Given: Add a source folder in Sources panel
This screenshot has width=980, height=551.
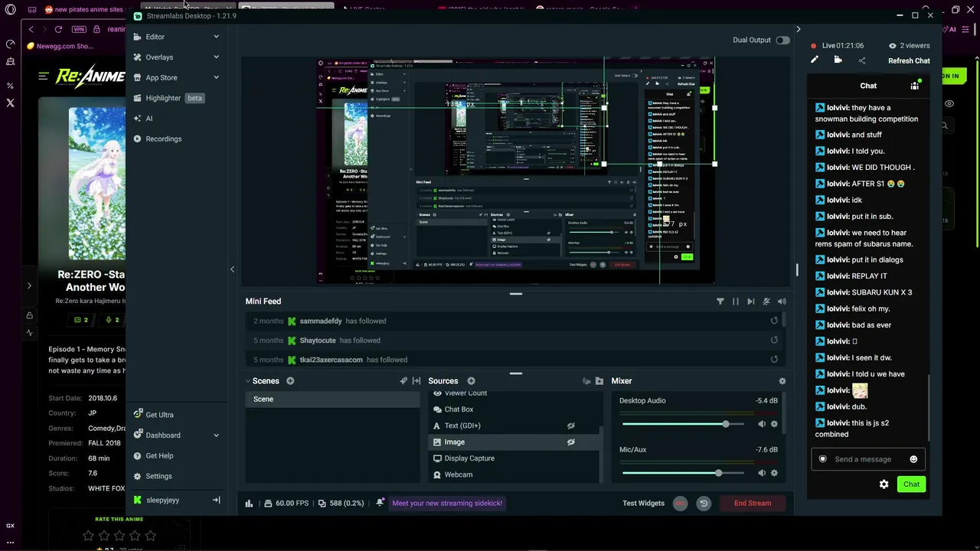Looking at the screenshot, I should coord(599,381).
